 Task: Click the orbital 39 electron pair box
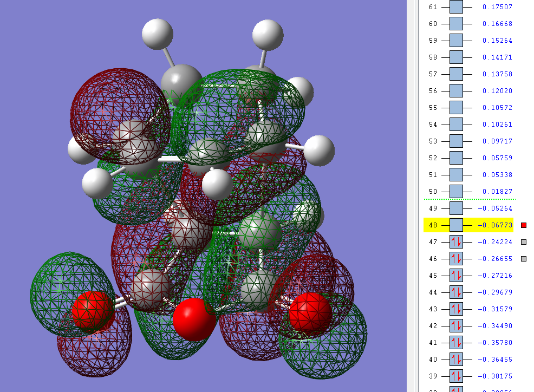tap(456, 376)
